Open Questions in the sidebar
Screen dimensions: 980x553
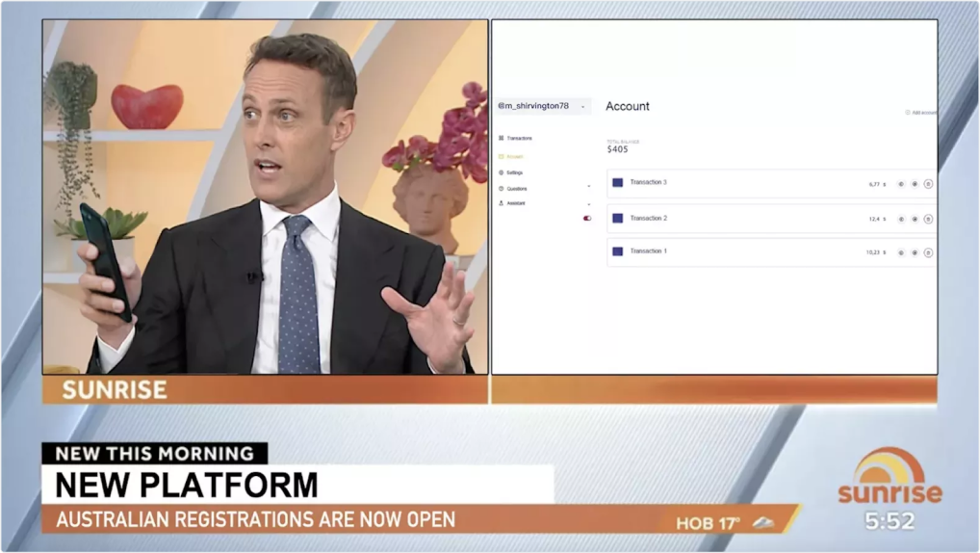(x=512, y=188)
